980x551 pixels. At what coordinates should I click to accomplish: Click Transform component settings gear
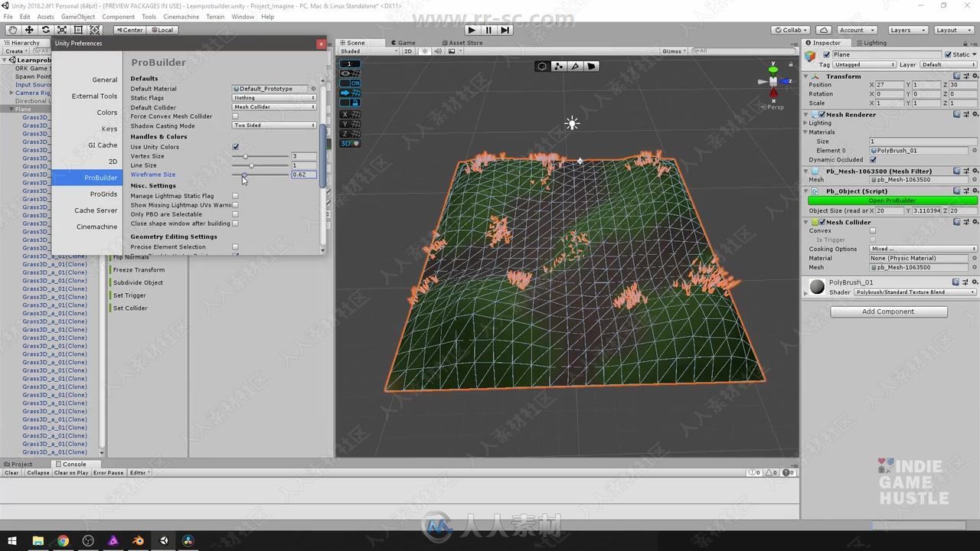pyautogui.click(x=975, y=76)
